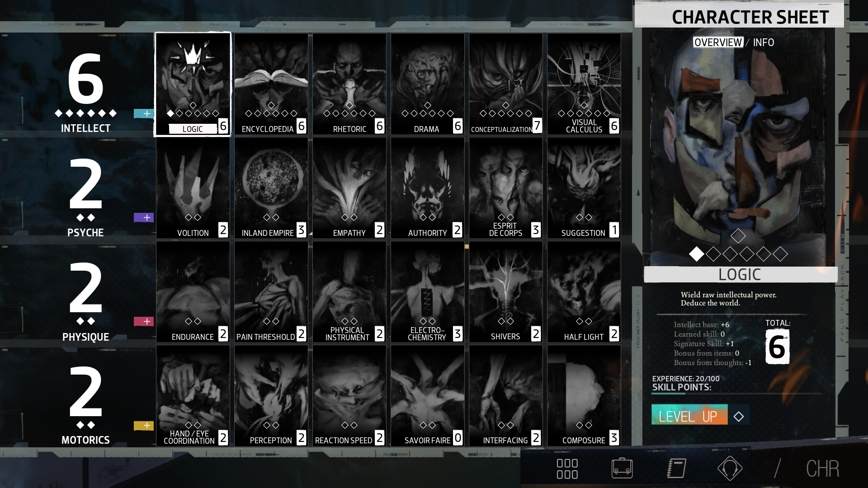Increase Intellect with the teal plus
Viewport: 868px width, 488px height.
[144, 113]
